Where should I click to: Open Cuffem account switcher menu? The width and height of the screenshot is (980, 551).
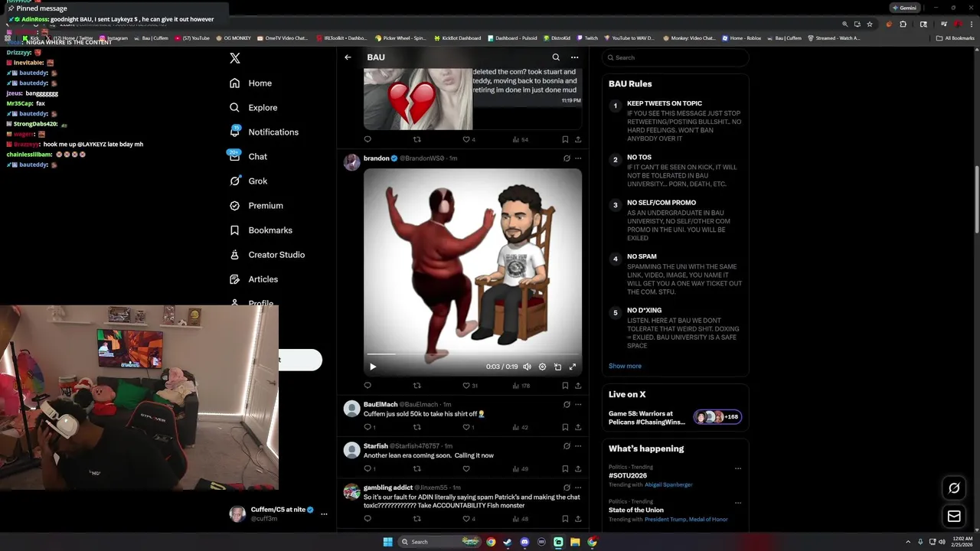279,514
